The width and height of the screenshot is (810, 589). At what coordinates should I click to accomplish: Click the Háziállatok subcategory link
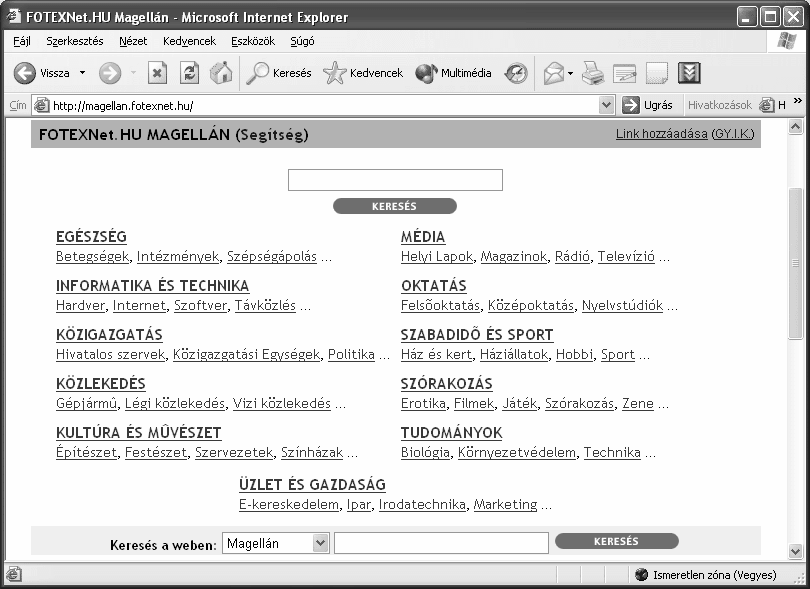tap(514, 354)
